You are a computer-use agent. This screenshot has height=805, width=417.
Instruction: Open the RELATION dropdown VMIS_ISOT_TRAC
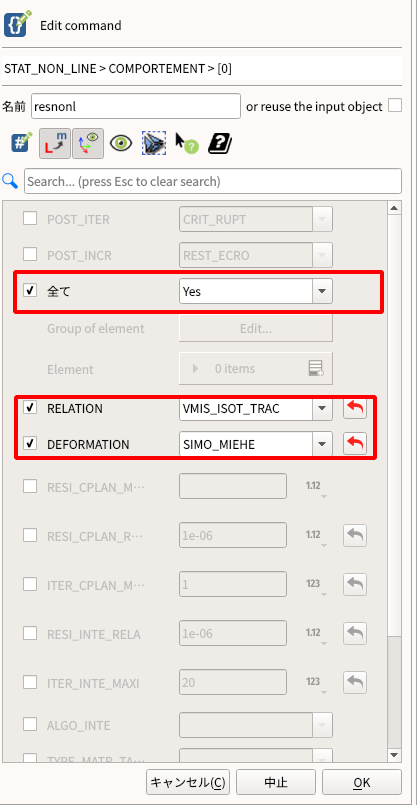(x=256, y=409)
